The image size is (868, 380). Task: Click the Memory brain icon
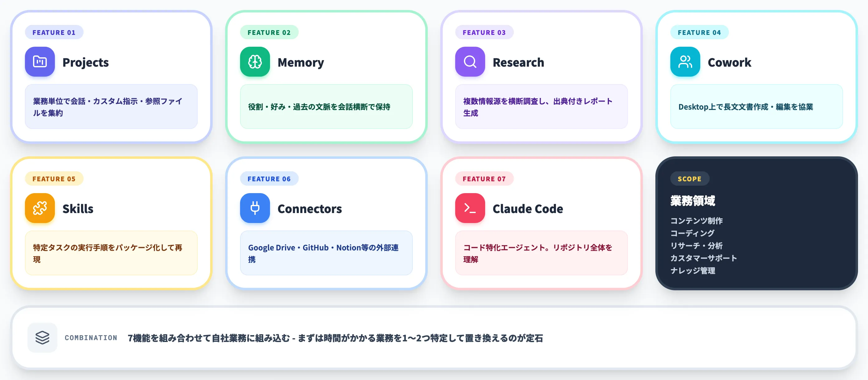pyautogui.click(x=255, y=62)
